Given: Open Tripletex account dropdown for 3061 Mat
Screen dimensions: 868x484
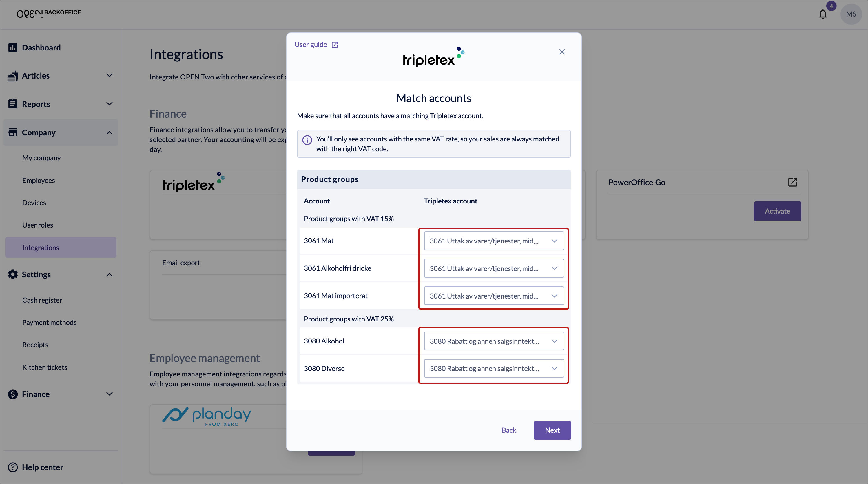Looking at the screenshot, I should [x=493, y=241].
